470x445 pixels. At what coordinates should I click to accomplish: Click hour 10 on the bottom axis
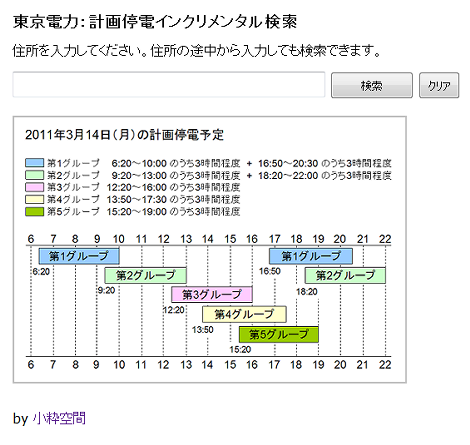(x=119, y=365)
